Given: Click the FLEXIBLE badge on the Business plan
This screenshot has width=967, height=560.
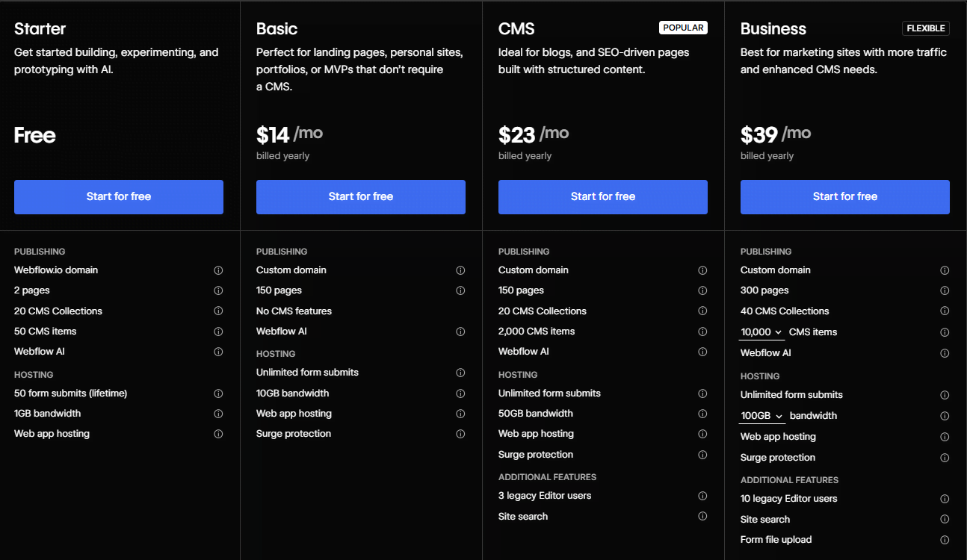Looking at the screenshot, I should click(925, 28).
